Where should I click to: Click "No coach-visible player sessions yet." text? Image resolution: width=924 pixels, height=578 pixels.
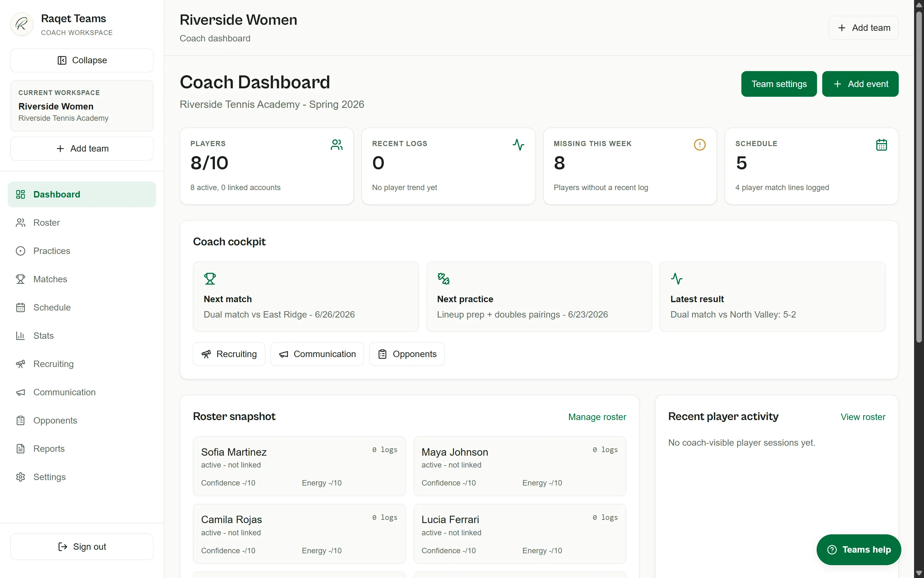741,443
